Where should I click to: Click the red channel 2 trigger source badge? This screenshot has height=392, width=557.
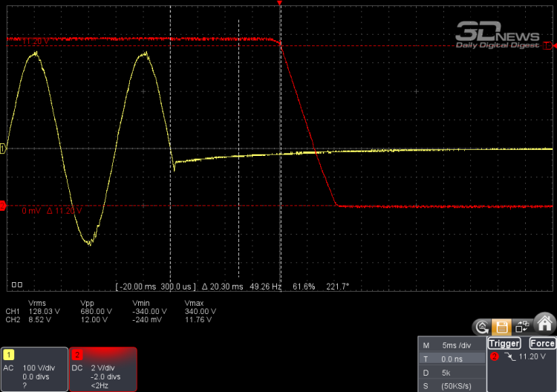click(493, 356)
